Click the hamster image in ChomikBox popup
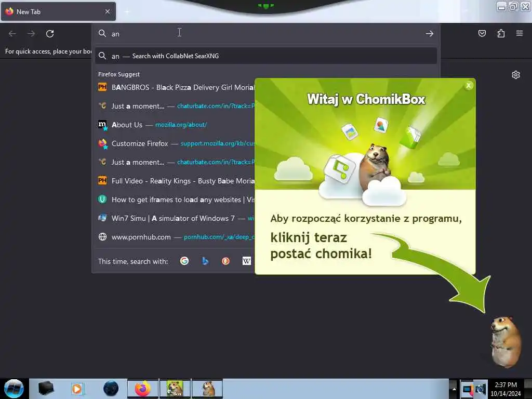The height and width of the screenshot is (399, 532). tap(376, 168)
